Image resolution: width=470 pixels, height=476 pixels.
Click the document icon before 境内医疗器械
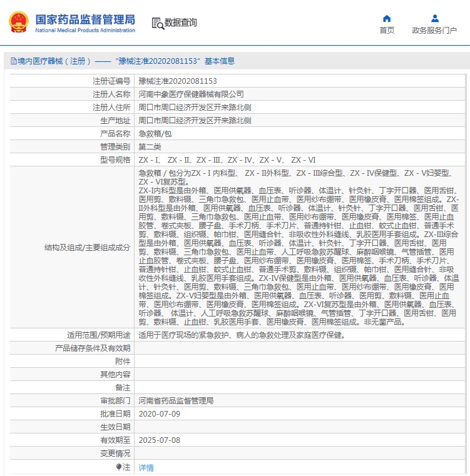coord(14,61)
